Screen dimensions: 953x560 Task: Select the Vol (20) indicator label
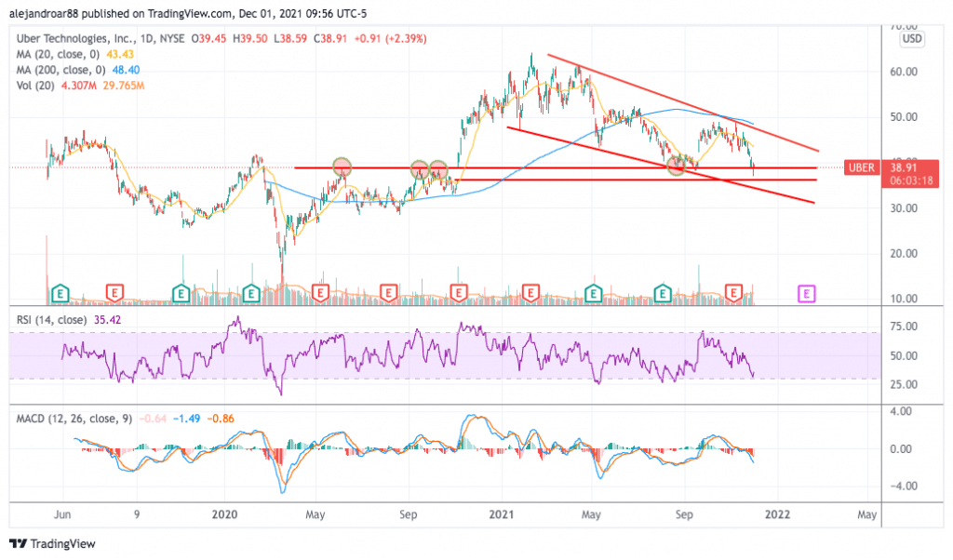36,86
